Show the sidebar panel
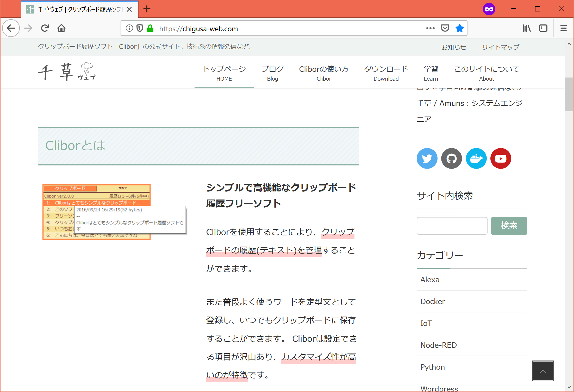The height and width of the screenshot is (392, 574). pyautogui.click(x=543, y=28)
